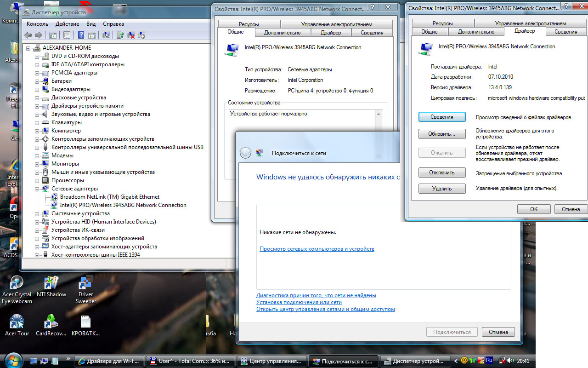Click the Обновить... driver button
The width and height of the screenshot is (588, 368).
(x=442, y=134)
